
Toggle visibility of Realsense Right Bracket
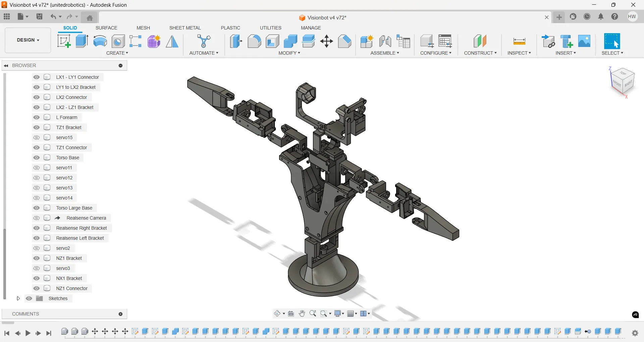click(x=37, y=228)
